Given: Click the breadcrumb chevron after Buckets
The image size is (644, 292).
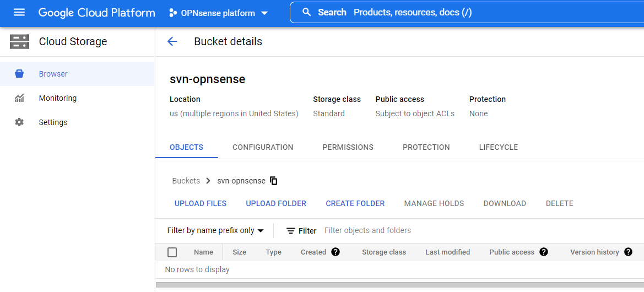Looking at the screenshot, I should click(208, 181).
